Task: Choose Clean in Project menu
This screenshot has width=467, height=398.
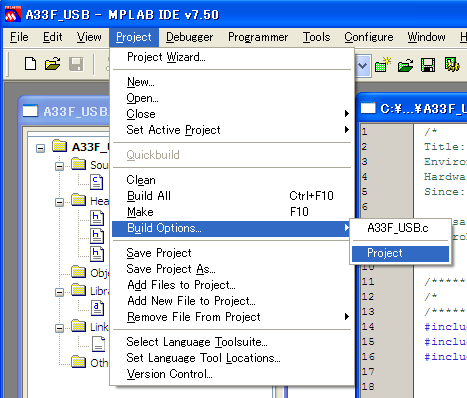Action: tap(232, 180)
